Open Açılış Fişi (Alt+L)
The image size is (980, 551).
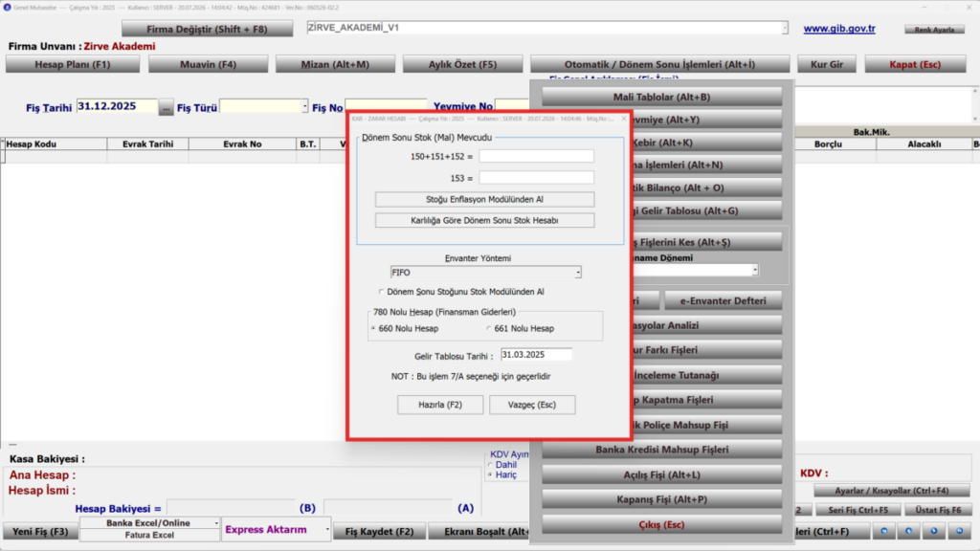pyautogui.click(x=662, y=474)
